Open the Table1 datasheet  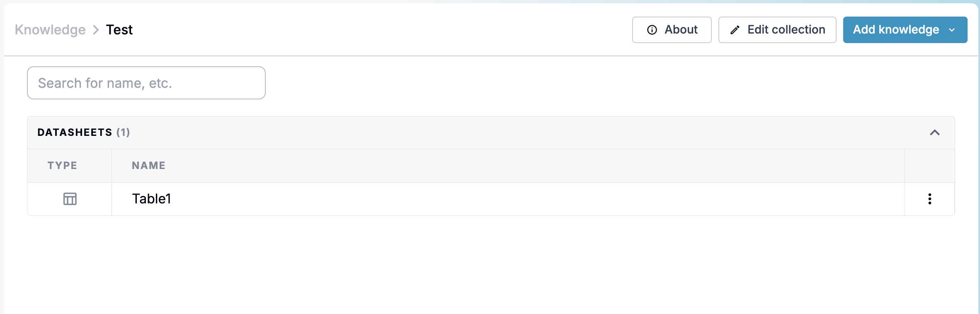pos(151,199)
